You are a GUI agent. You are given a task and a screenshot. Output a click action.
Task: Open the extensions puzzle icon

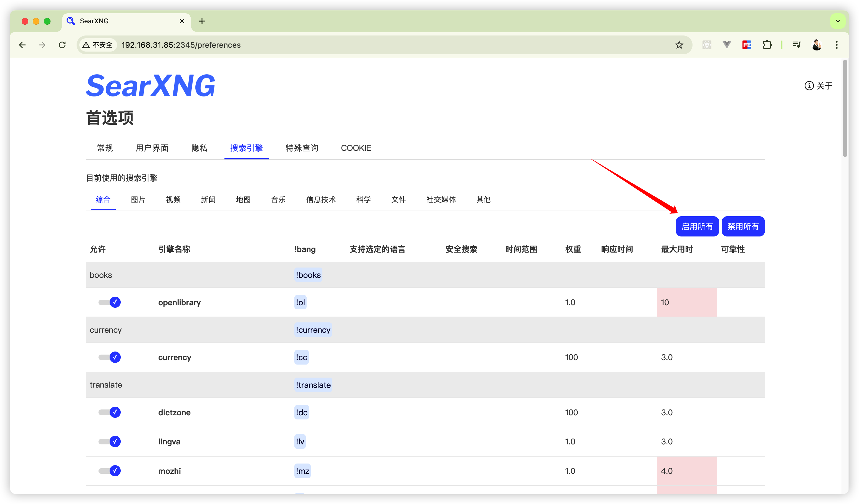(x=767, y=45)
